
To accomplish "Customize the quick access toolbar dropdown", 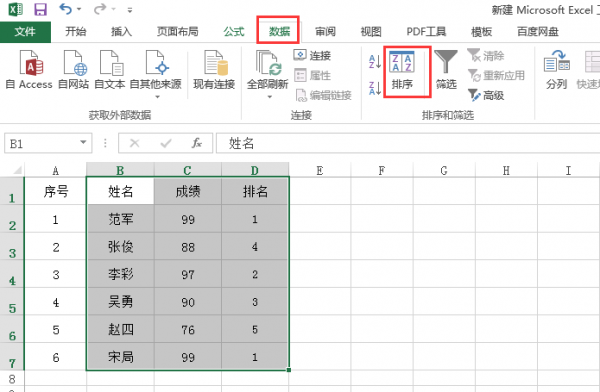I will [130, 10].
